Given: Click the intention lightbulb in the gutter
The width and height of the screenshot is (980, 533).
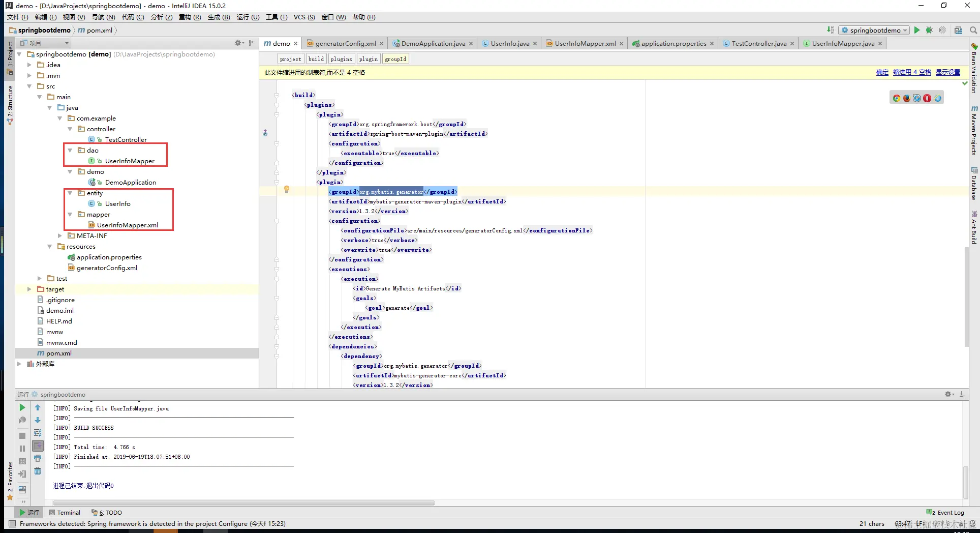Looking at the screenshot, I should tap(287, 190).
